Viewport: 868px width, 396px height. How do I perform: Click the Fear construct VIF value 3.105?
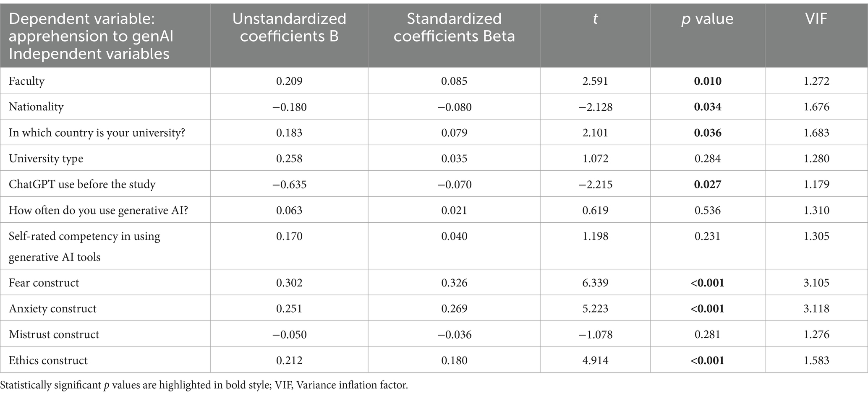coord(816,283)
